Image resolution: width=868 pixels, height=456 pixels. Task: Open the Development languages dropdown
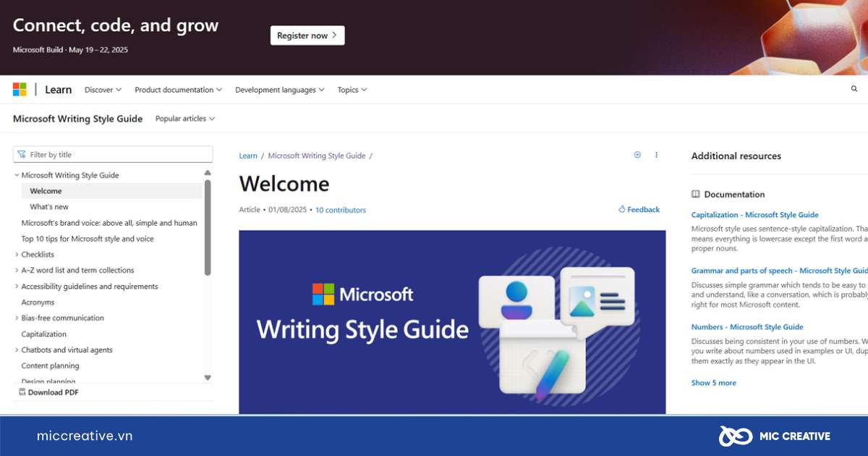point(279,90)
